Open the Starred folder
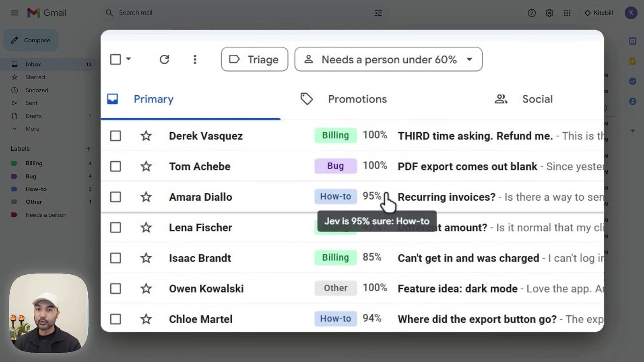Image resolution: width=644 pixels, height=362 pixels. pos(35,77)
